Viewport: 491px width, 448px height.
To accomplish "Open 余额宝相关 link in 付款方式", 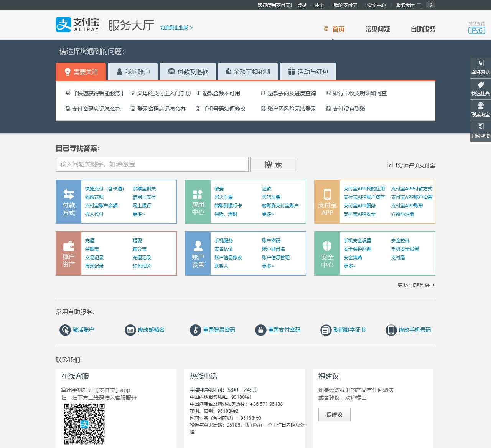I will coord(144,189).
